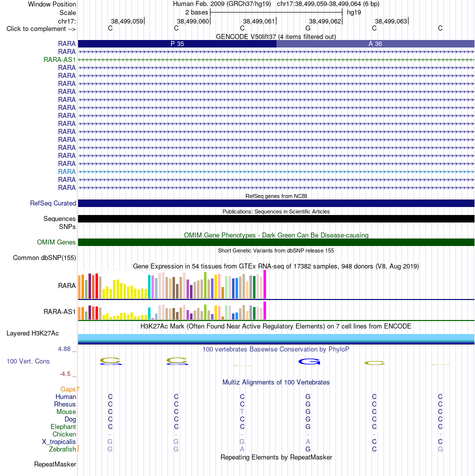Click the 'Rhesus' alignment row label
475x476 pixels.
tap(65, 404)
